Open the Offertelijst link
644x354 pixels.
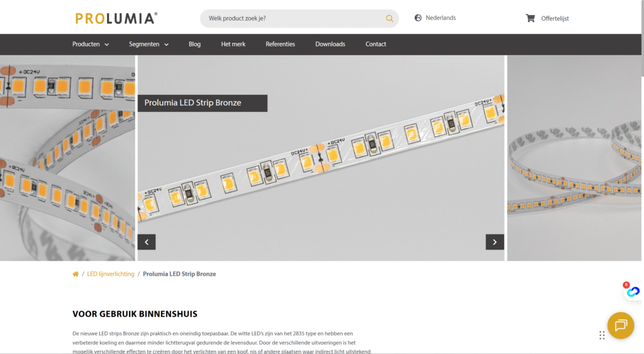pos(555,18)
